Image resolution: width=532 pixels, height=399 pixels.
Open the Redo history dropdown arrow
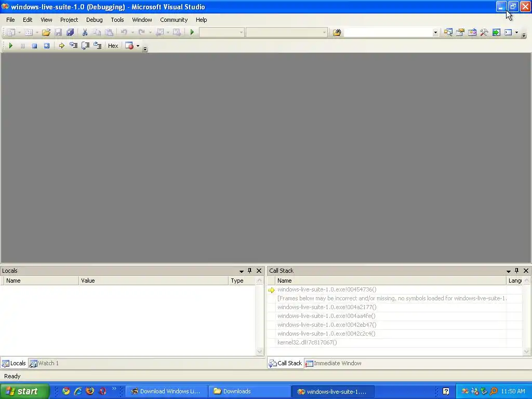(x=150, y=32)
